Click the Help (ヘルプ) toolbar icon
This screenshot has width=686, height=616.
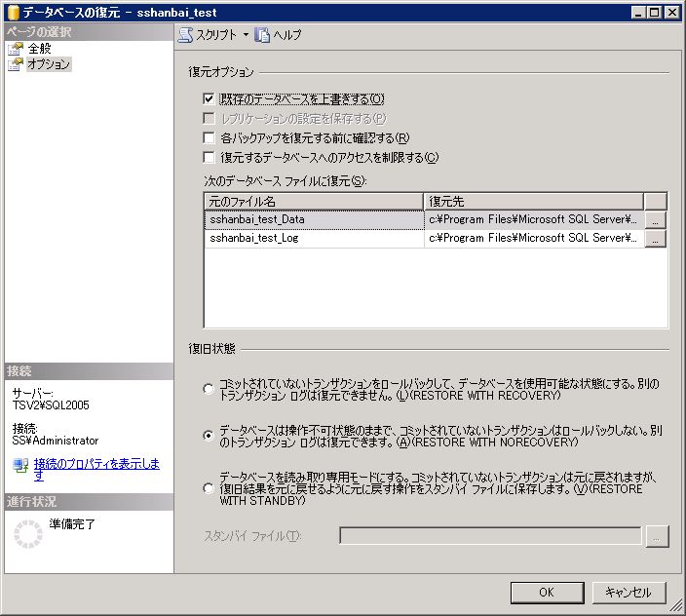point(262,34)
